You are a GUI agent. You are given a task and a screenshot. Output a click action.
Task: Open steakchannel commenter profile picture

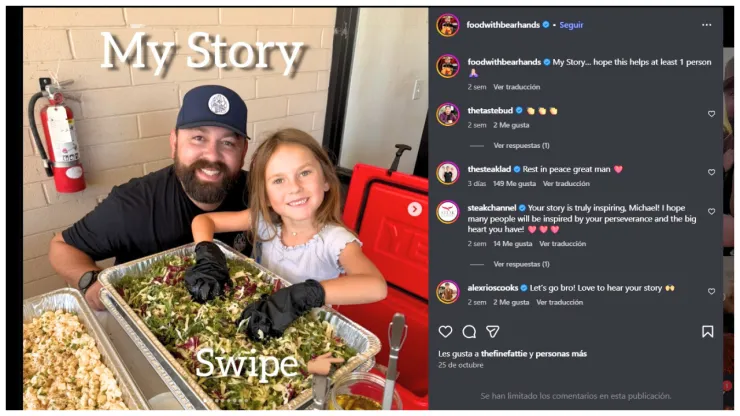click(x=448, y=212)
